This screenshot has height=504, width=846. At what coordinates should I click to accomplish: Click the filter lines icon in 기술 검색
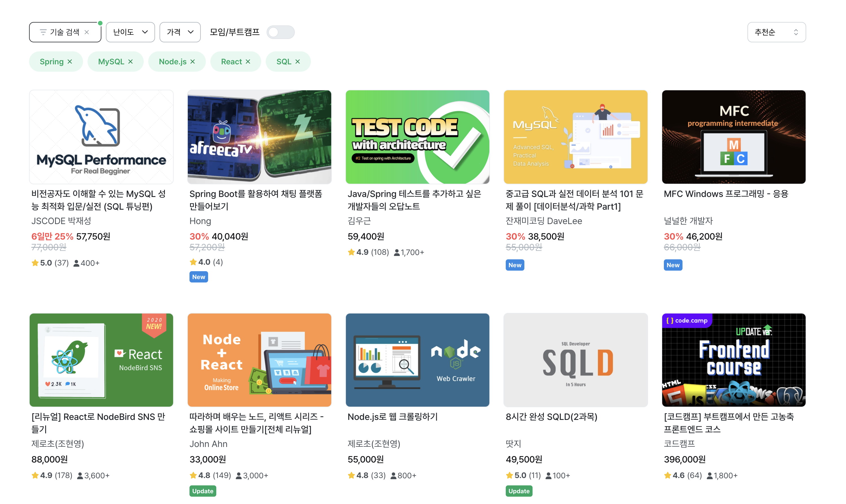[43, 32]
